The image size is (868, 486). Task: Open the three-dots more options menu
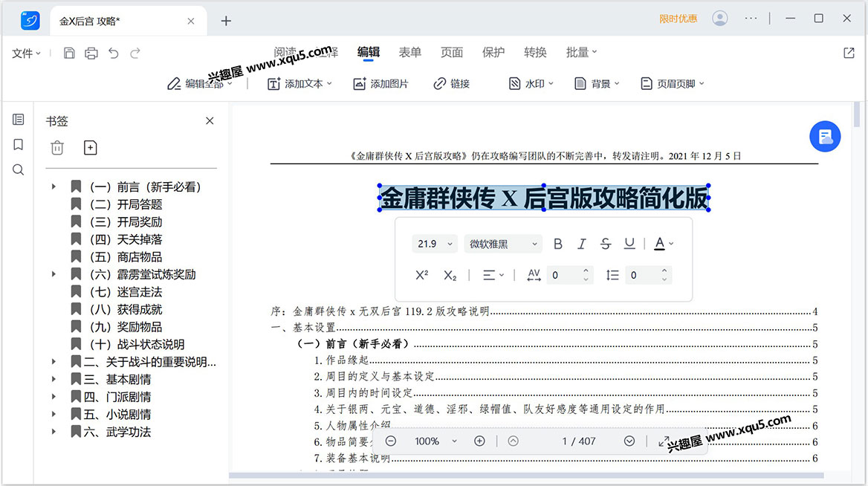tap(751, 19)
